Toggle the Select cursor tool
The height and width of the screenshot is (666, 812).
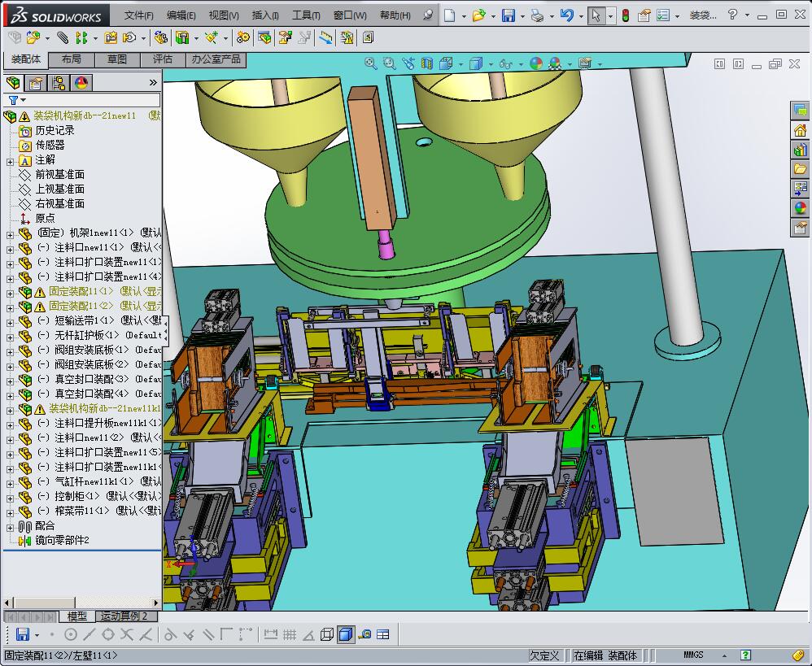point(596,15)
